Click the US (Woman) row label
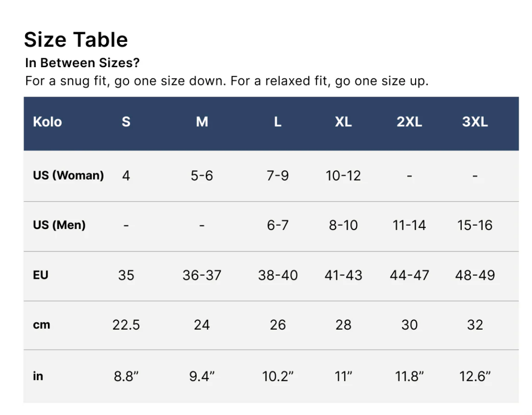The width and height of the screenshot is (532, 415). click(68, 176)
